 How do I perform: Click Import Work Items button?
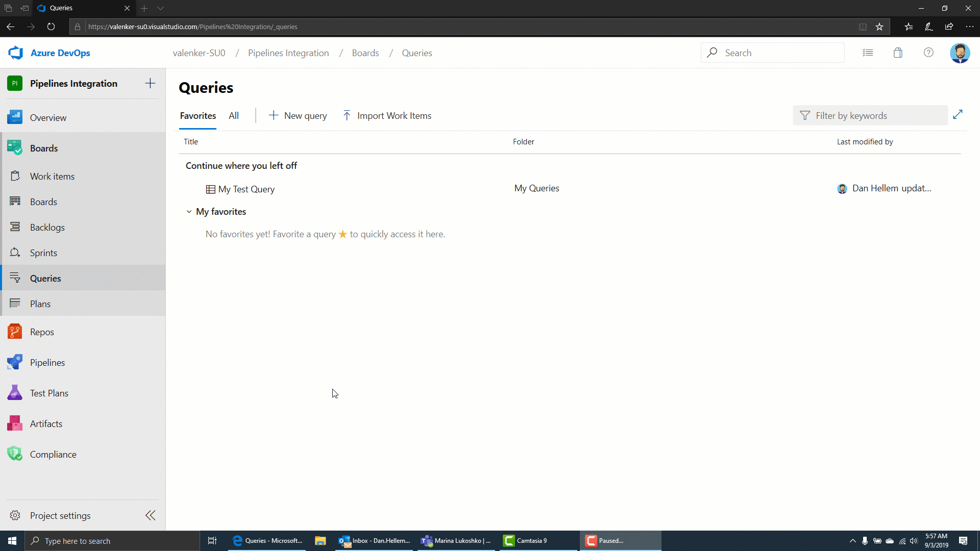coord(387,115)
